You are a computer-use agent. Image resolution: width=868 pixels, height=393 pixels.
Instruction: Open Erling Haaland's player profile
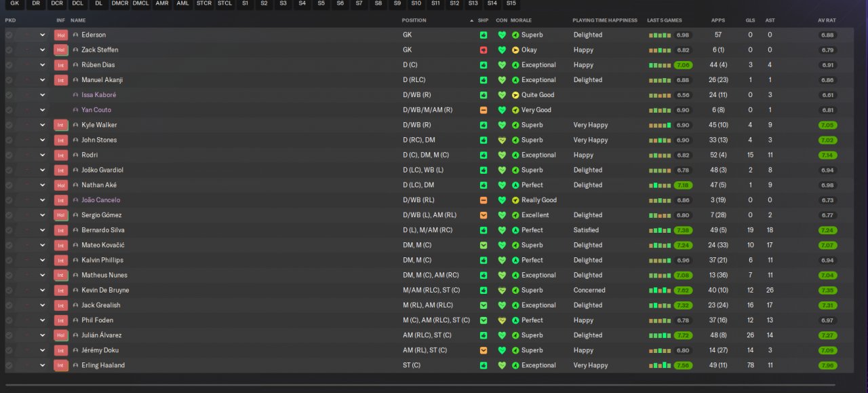tap(103, 365)
